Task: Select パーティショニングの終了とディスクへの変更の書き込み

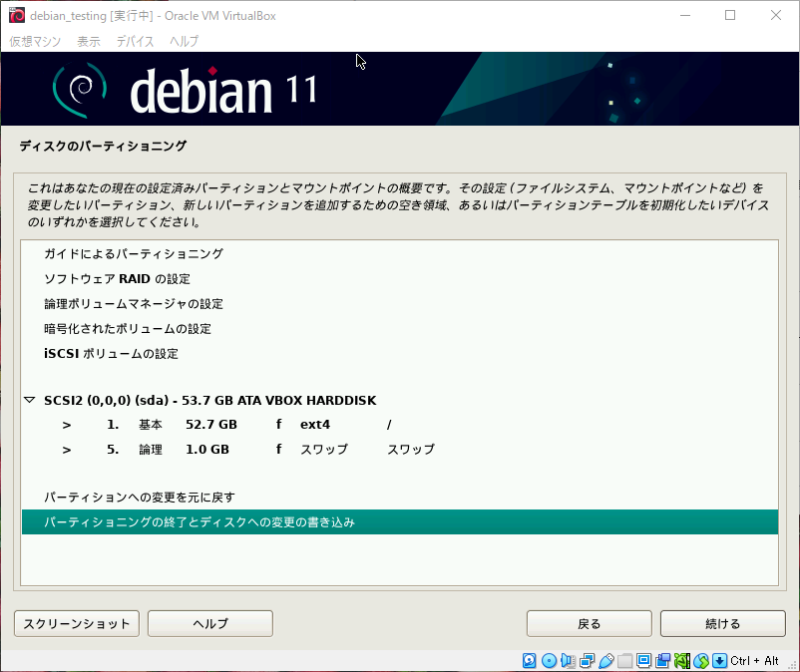Action: tap(400, 522)
